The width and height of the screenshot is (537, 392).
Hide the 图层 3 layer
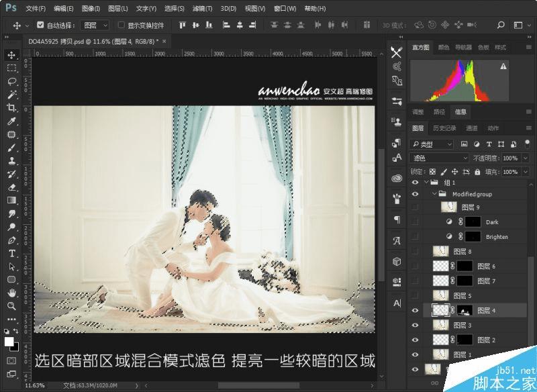pyautogui.click(x=415, y=326)
